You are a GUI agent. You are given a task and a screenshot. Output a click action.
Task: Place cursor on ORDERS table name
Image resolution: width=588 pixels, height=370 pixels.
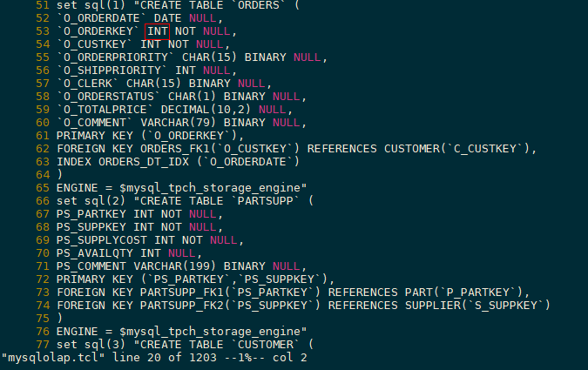[x=259, y=5]
